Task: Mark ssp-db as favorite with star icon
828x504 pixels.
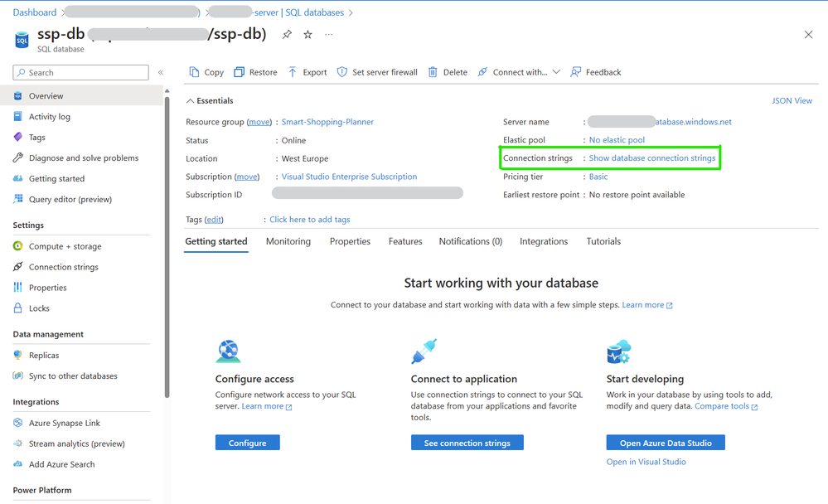Action: click(x=307, y=35)
